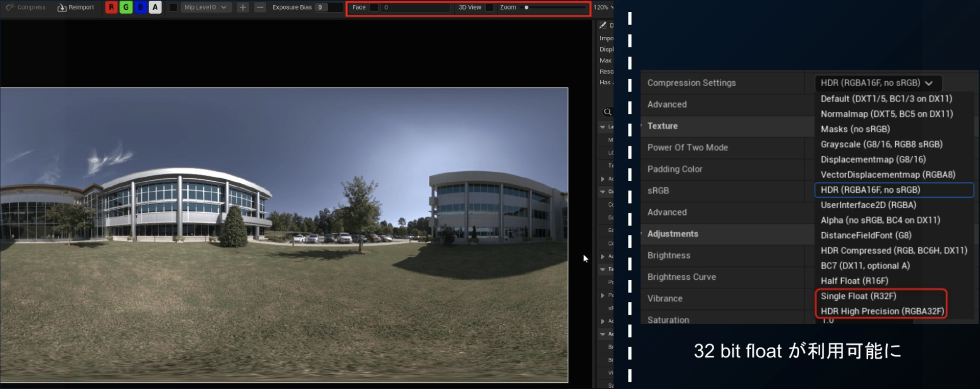Click the Face index number field
Image resolution: width=980 pixels, height=389 pixels.
coord(416,7)
